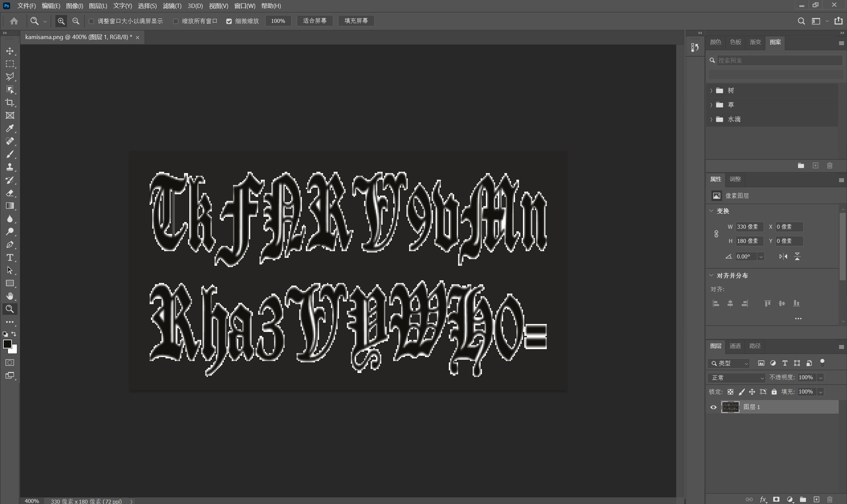Hide layer 图层 1 visibility eye
Viewport: 847px width, 504px height.
coord(713,407)
